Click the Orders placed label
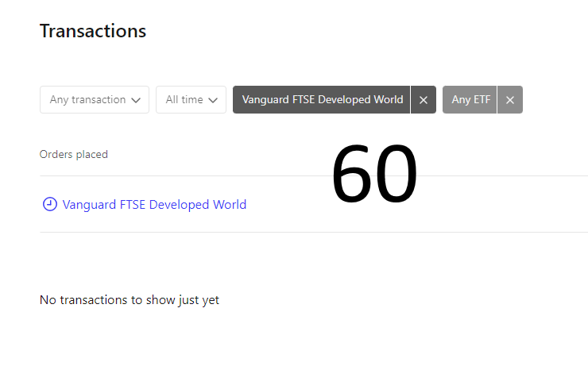Screen dimensions: 588x366 (x=73, y=154)
